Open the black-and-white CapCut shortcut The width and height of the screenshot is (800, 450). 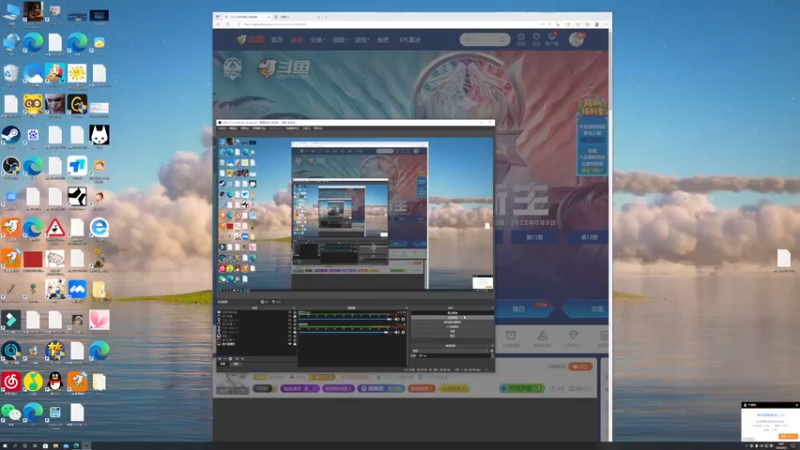pyautogui.click(x=77, y=196)
